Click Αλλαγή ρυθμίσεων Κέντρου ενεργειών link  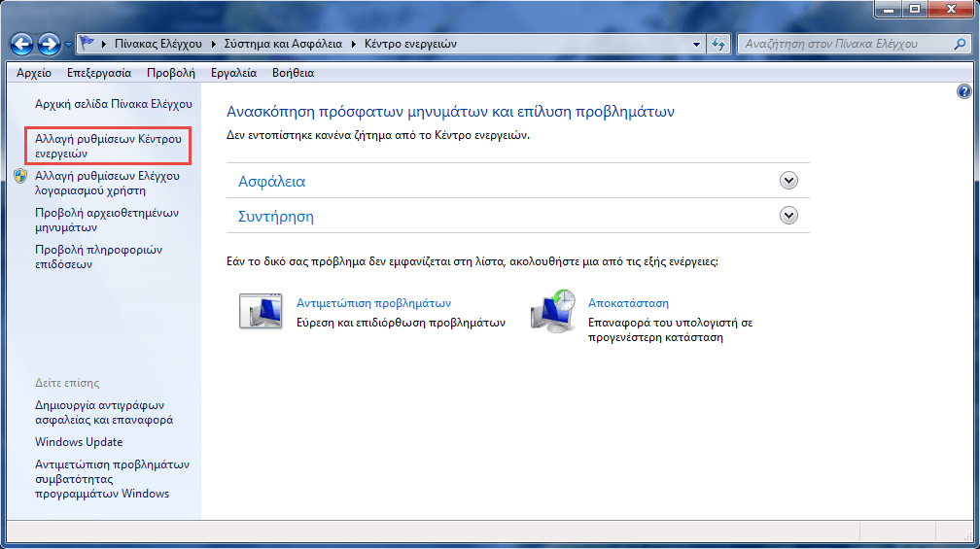(x=107, y=146)
